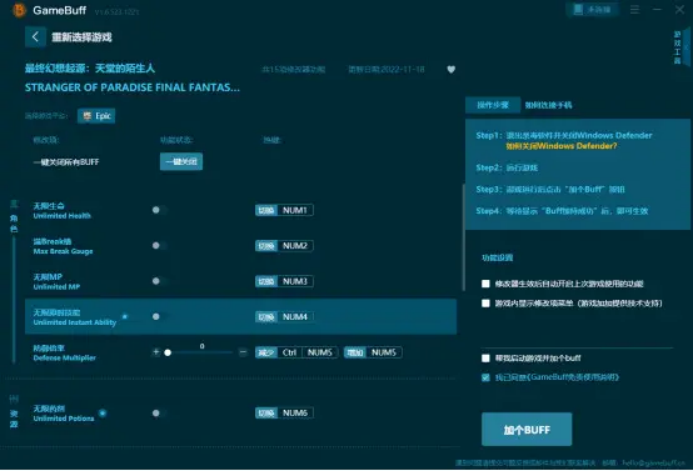Viewport: 693px width, 472px height.
Task: Enable auto-reopen last used functions checkbox
Action: pyautogui.click(x=486, y=284)
